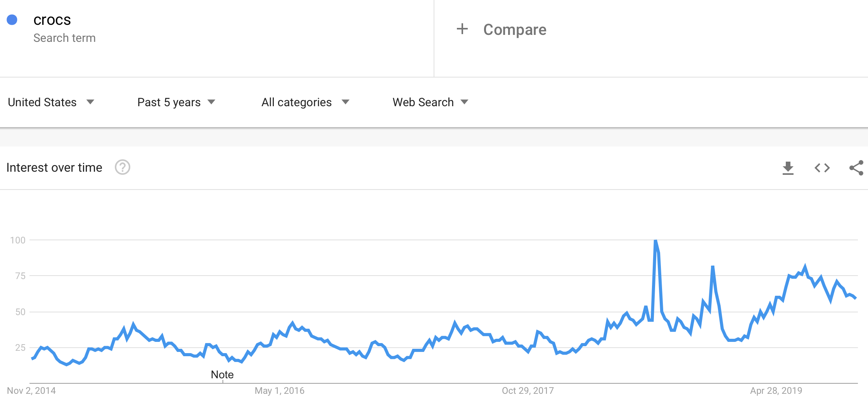Viewport: 868px width, 400px height.
Task: Click the Interest over time heading
Action: (x=54, y=167)
